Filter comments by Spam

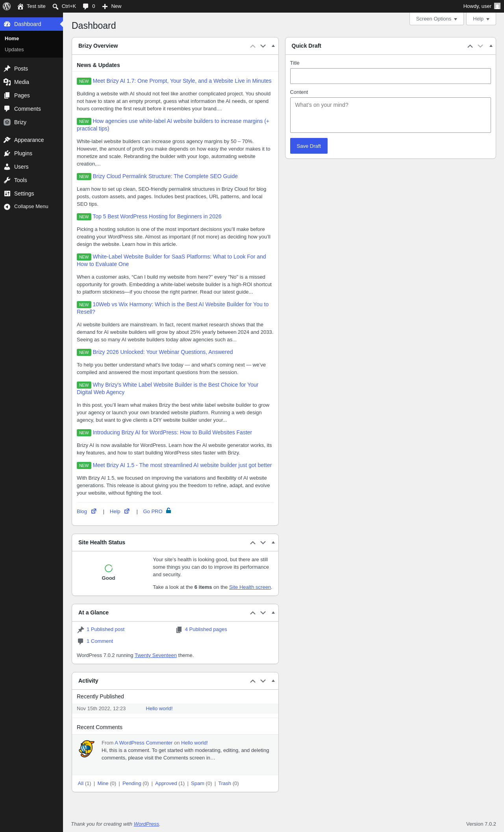198,784
